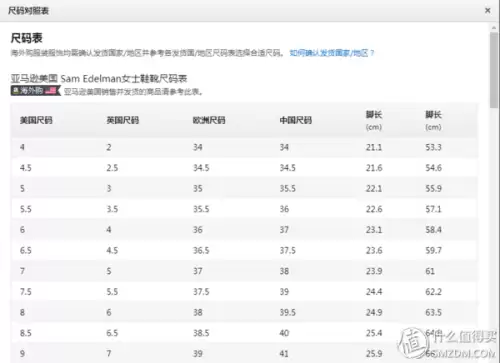The image size is (500, 363).
Task: Select foot length value 22.6
Action: pos(374,209)
